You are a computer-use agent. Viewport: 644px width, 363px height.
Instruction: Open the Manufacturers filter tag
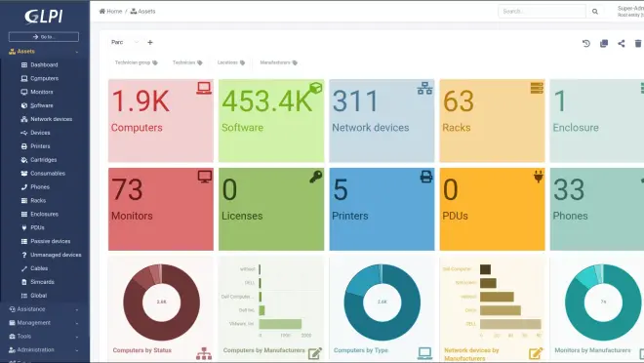click(x=278, y=62)
